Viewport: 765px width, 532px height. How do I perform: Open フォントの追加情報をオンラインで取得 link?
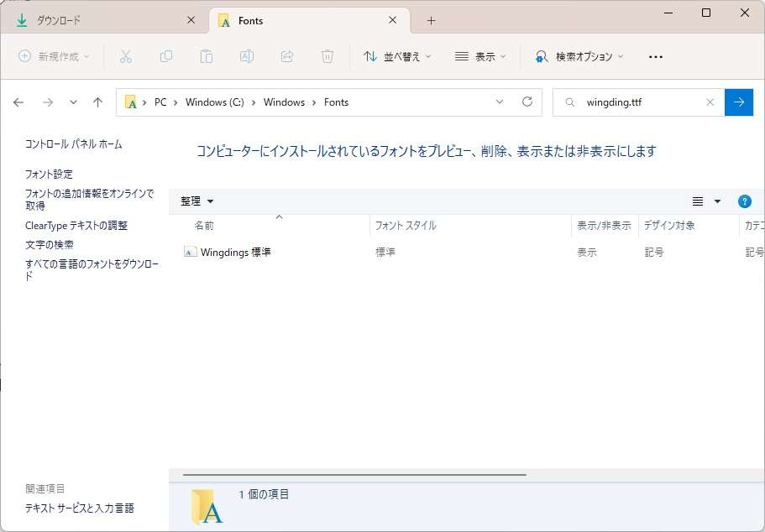pyautogui.click(x=90, y=200)
